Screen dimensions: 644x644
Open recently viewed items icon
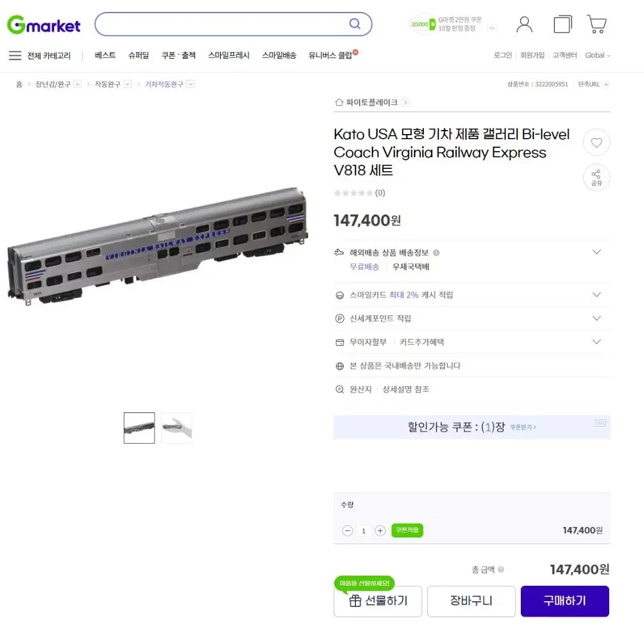pos(562,24)
